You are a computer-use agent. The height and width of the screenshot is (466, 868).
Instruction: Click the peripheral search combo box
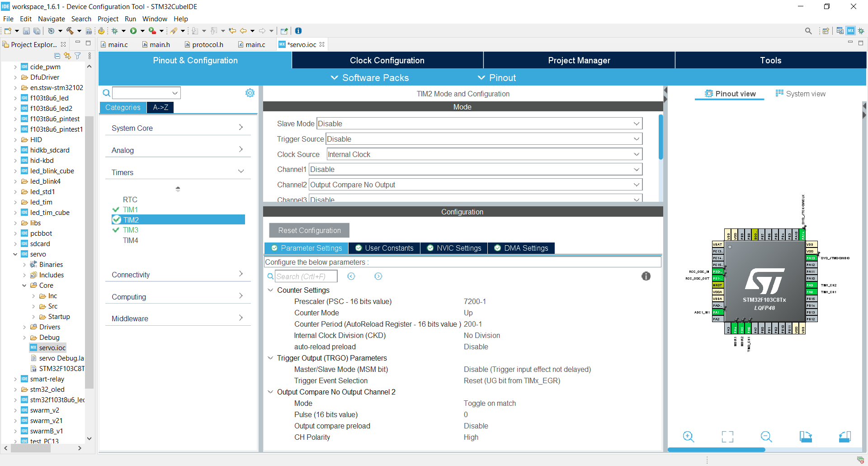coord(146,93)
